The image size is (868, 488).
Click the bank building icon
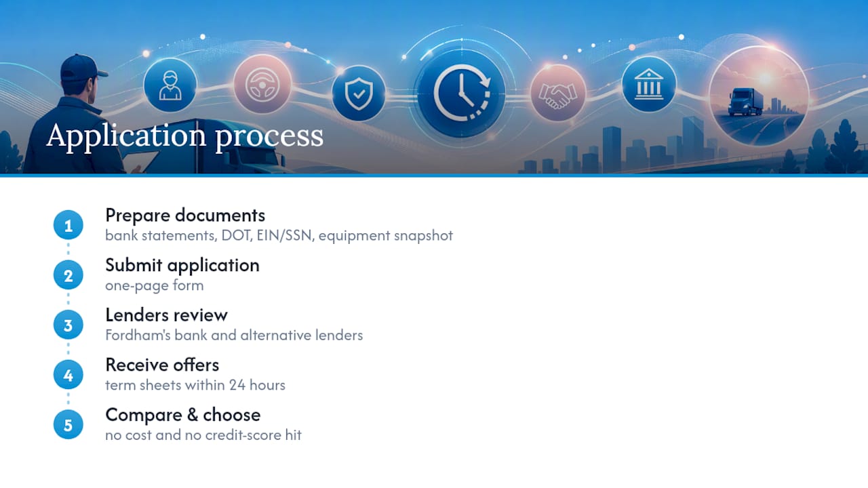(649, 85)
